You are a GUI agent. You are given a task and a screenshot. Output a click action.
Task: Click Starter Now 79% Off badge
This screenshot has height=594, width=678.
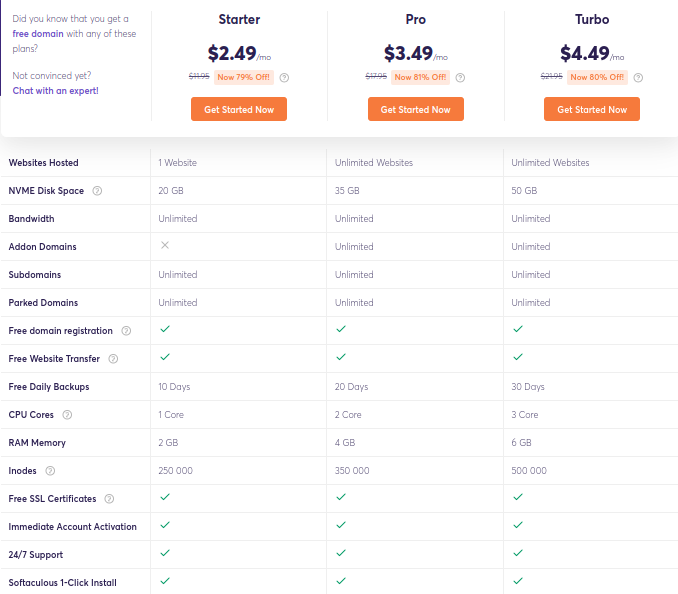coord(244,78)
